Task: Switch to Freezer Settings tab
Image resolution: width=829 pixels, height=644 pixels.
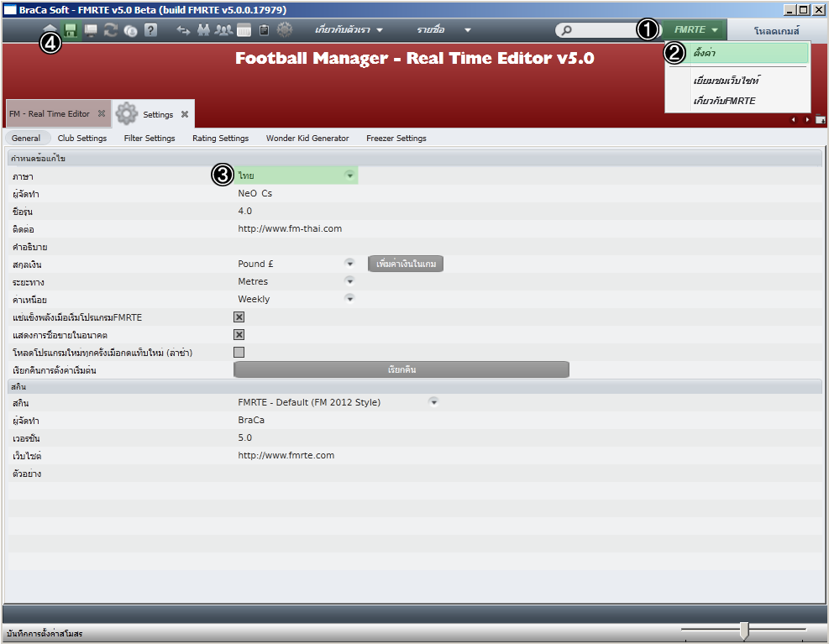Action: point(396,138)
